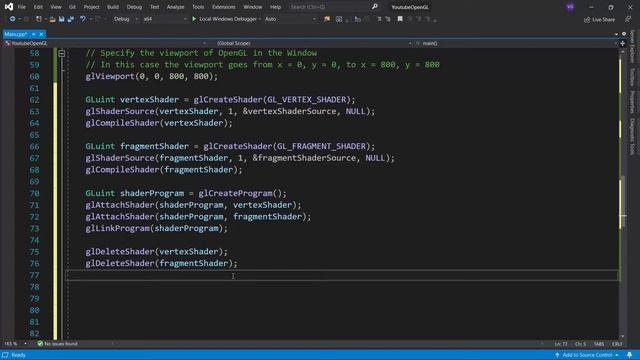Open the Auto debugger type dropdown
This screenshot has height=360, width=640.
(290, 19)
